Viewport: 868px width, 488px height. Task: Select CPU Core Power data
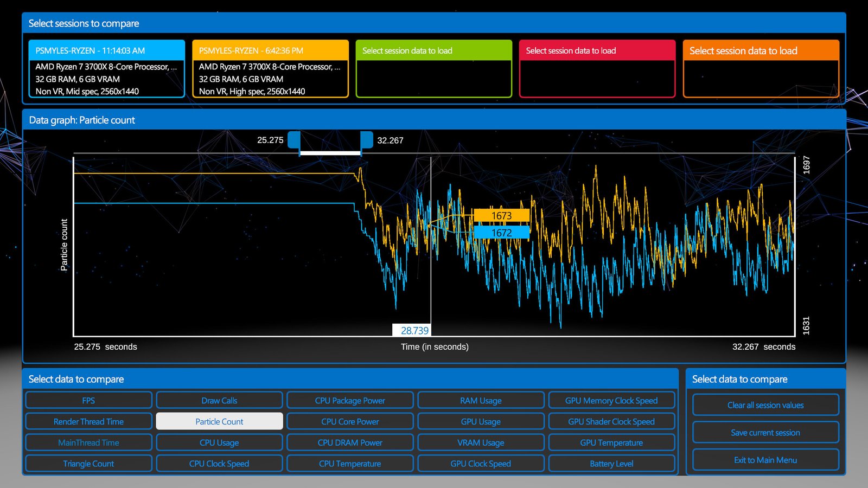tap(350, 421)
